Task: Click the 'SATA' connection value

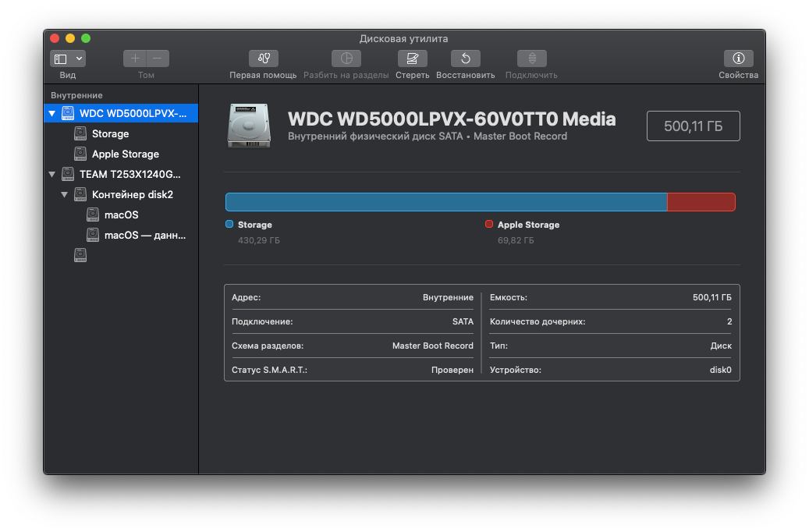Action: coord(463,321)
